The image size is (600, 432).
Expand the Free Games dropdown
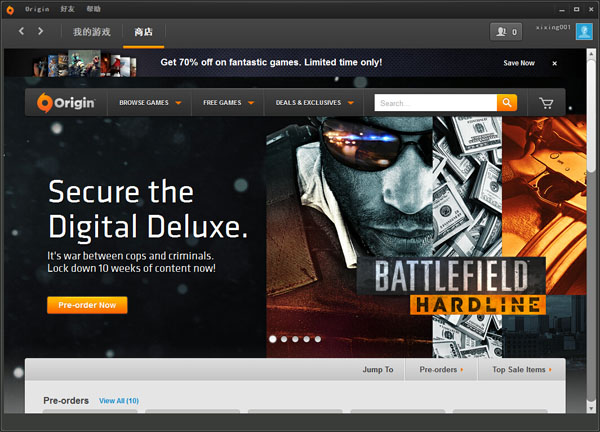click(228, 103)
